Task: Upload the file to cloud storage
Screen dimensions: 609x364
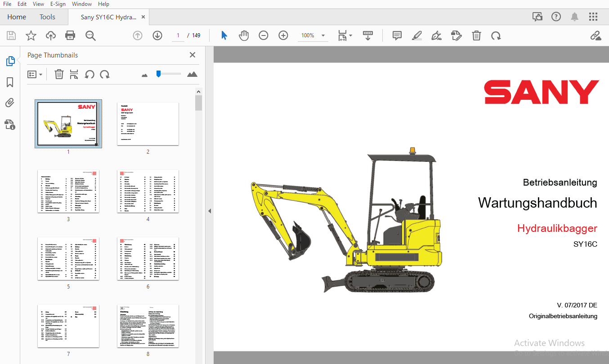Action: click(x=51, y=36)
